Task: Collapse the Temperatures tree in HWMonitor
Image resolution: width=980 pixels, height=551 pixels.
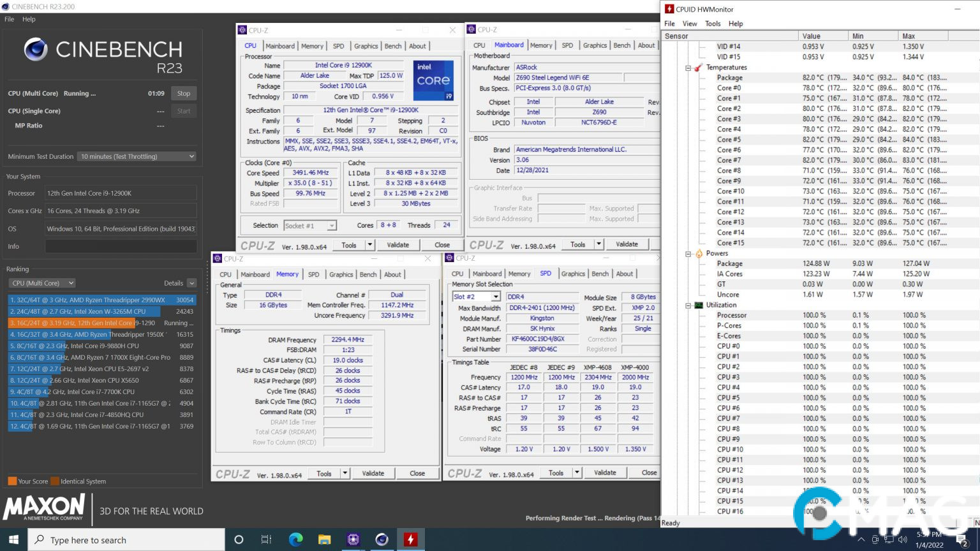Action: pos(687,67)
